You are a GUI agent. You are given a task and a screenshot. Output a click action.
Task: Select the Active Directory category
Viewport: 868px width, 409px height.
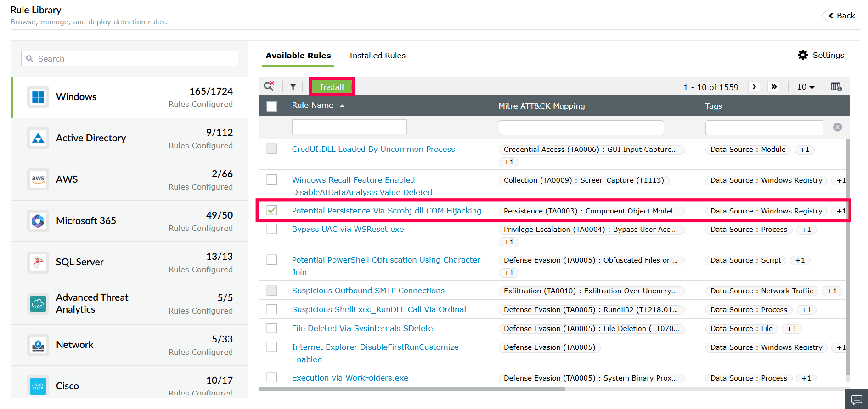130,139
